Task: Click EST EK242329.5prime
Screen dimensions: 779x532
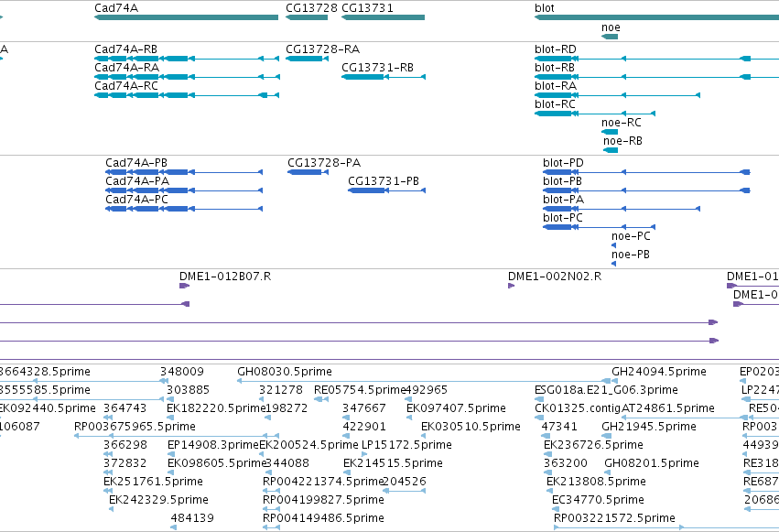Action: (112, 509)
